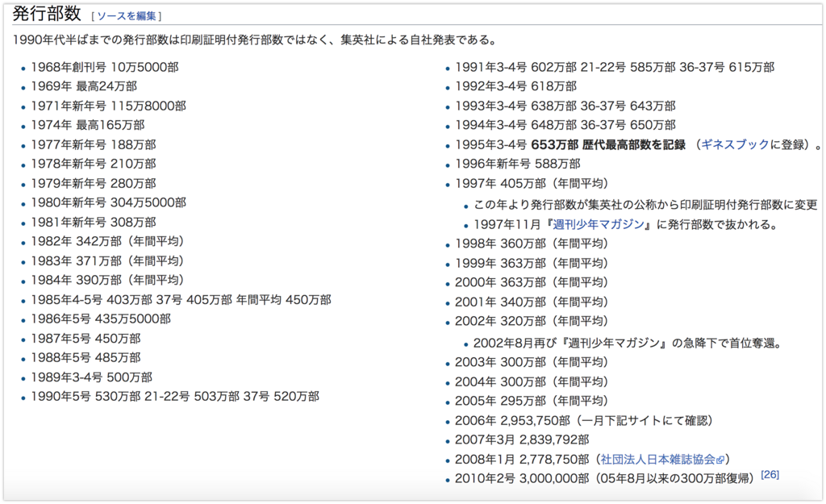Select the 2002年 320万部 entry
The image size is (826, 504).
click(532, 321)
